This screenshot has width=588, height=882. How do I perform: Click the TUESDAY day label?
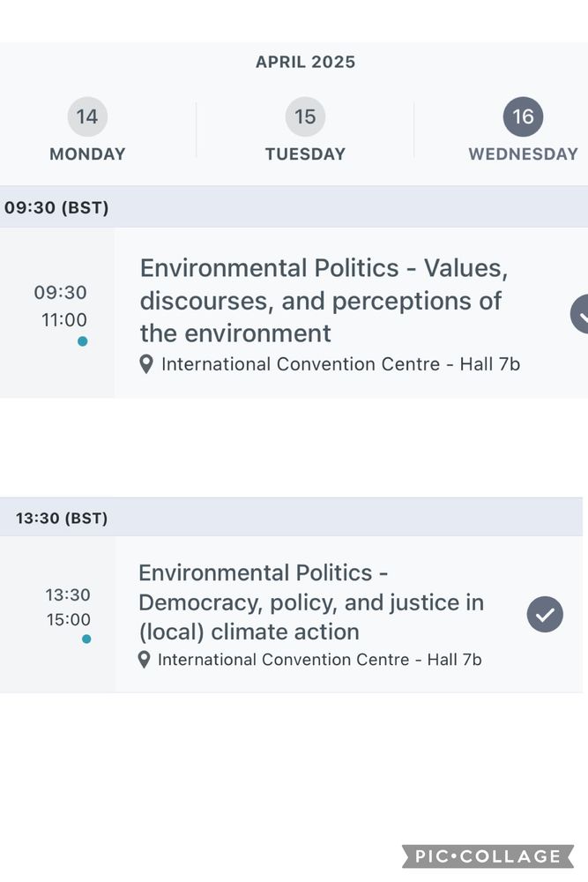click(305, 153)
